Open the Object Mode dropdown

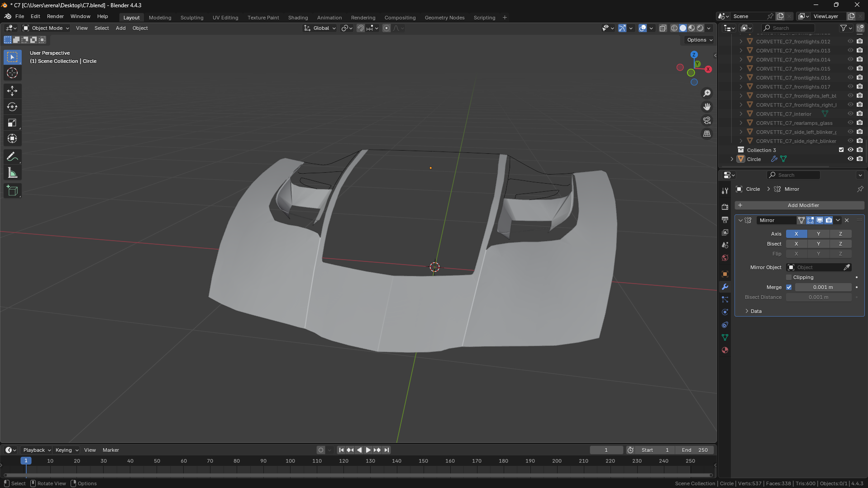pos(46,28)
